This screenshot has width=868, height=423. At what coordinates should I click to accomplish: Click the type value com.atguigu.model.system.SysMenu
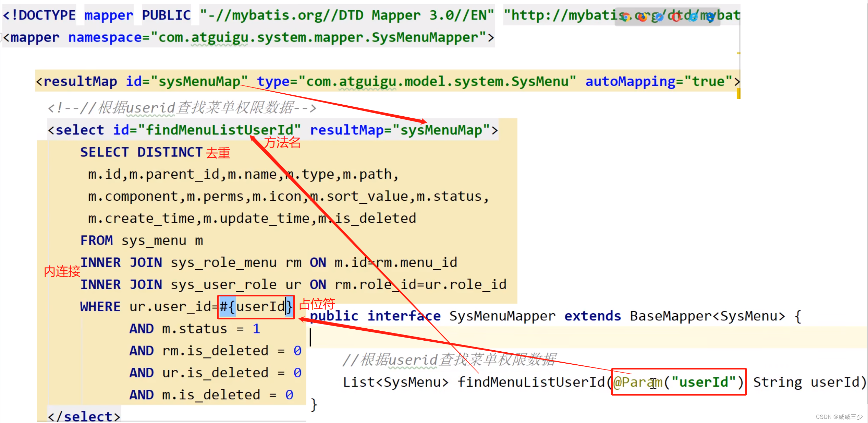437,82
